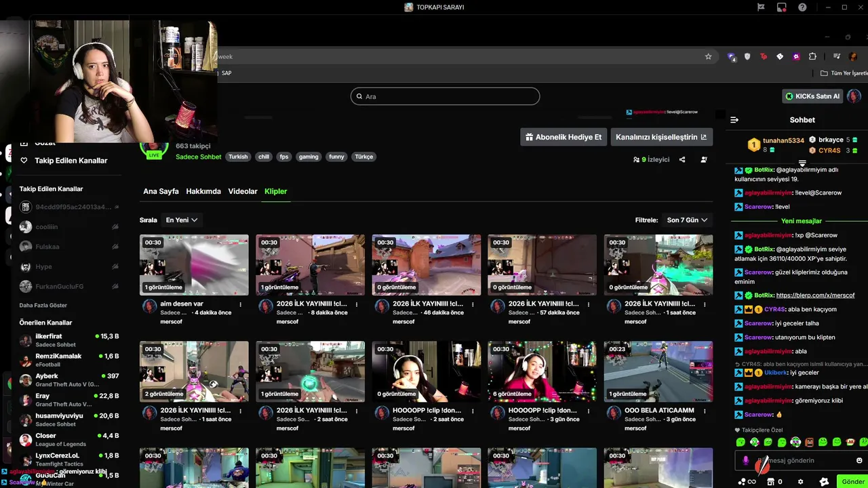Open the profile avatar next to KICKs button
This screenshot has height=488, width=868.
click(x=854, y=96)
